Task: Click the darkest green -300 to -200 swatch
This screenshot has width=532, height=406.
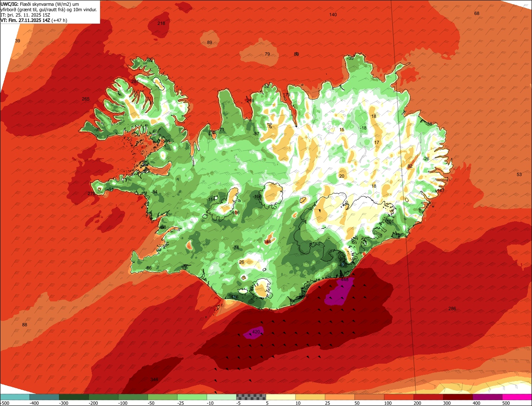Action: click(x=74, y=397)
